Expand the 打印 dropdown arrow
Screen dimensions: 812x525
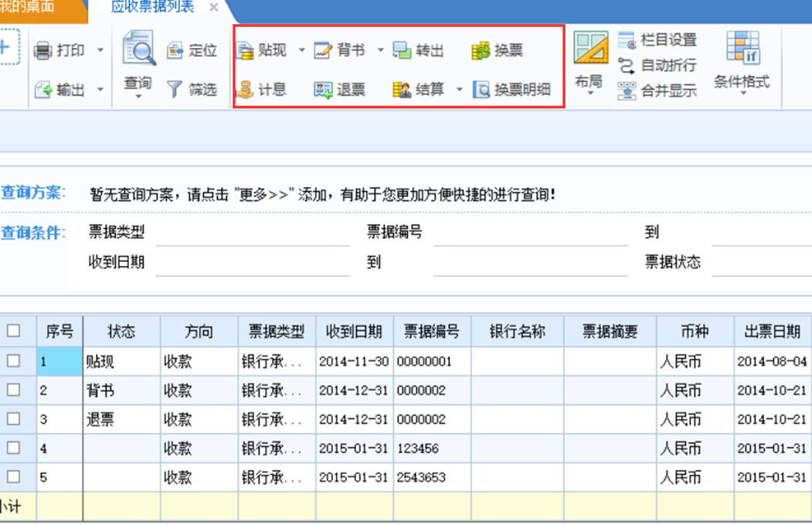[x=100, y=50]
